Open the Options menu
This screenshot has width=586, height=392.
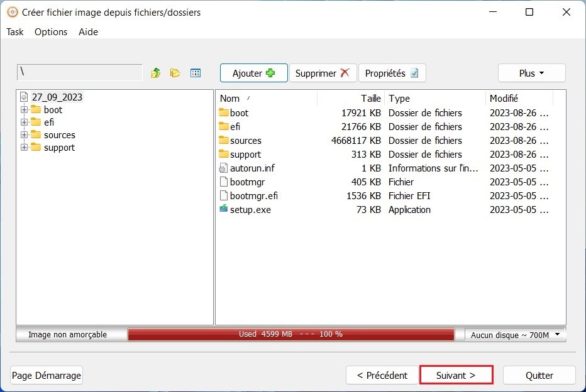coord(50,32)
